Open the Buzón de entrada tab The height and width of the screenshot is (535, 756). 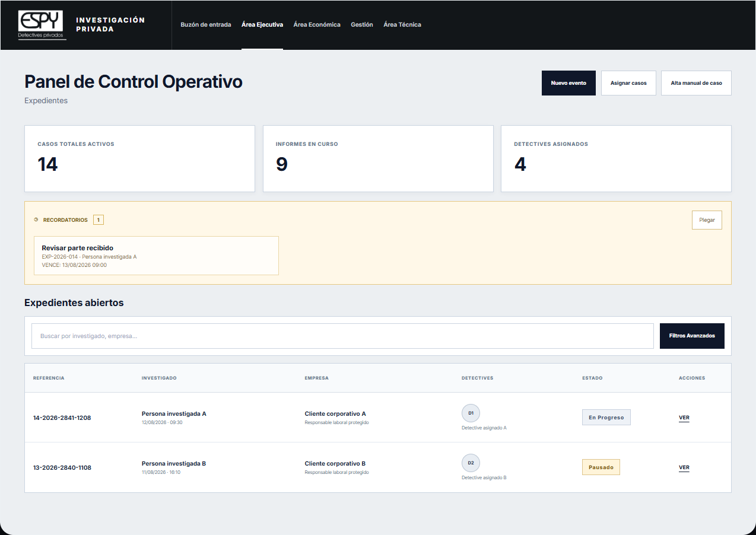[x=206, y=25]
